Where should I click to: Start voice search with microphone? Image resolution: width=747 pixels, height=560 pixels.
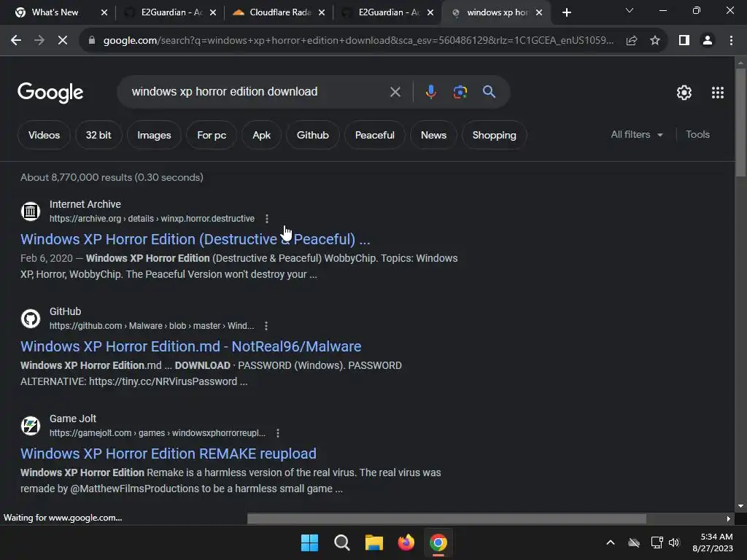tap(430, 92)
